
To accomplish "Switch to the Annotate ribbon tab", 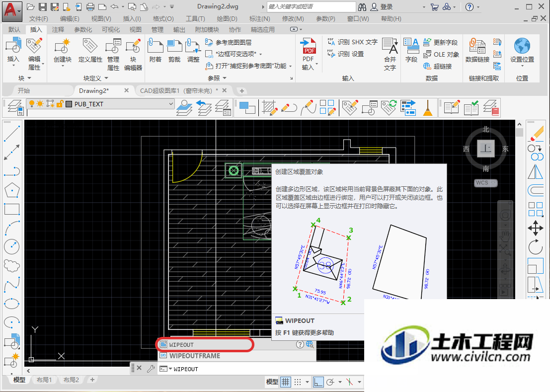I will pos(58,30).
